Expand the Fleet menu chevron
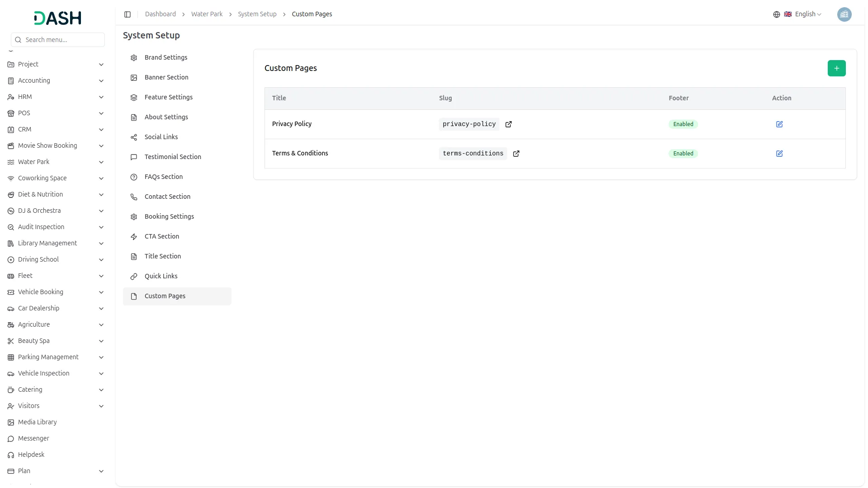The image size is (868, 488). [101, 276]
